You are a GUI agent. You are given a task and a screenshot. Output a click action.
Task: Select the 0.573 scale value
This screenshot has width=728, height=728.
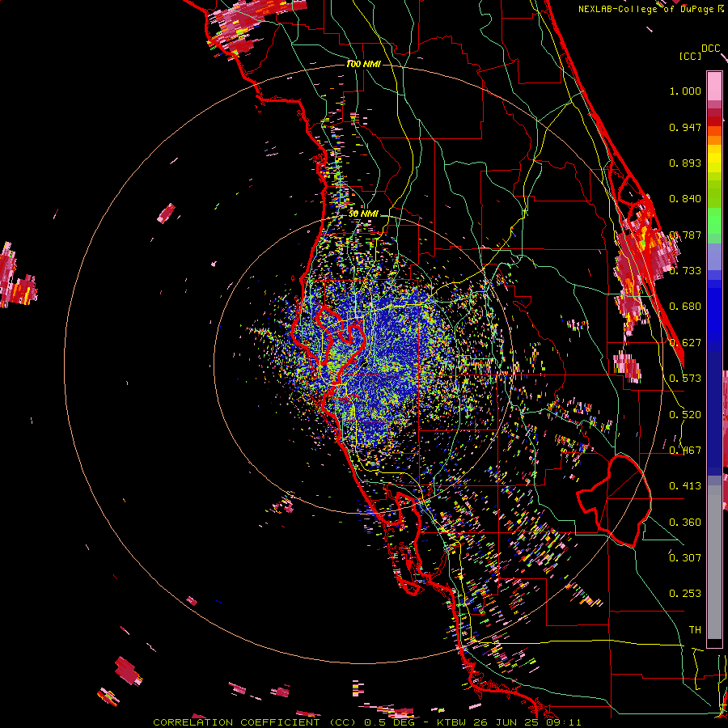click(685, 379)
